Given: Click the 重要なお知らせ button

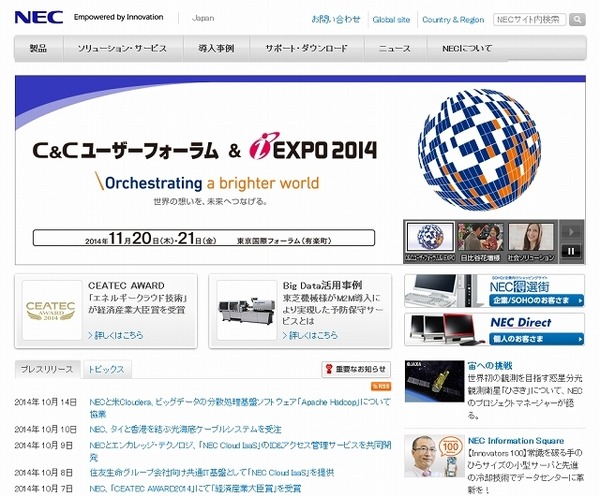Looking at the screenshot, I should [355, 369].
